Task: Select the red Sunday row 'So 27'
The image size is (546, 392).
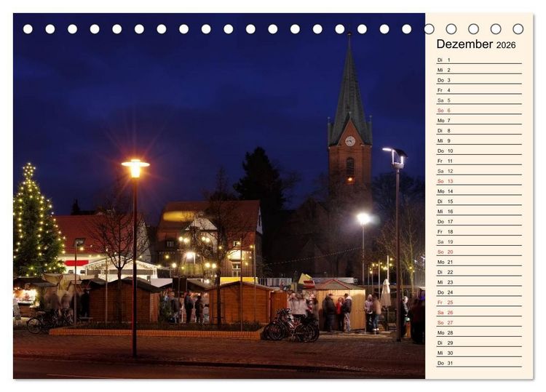Action: click(479, 322)
